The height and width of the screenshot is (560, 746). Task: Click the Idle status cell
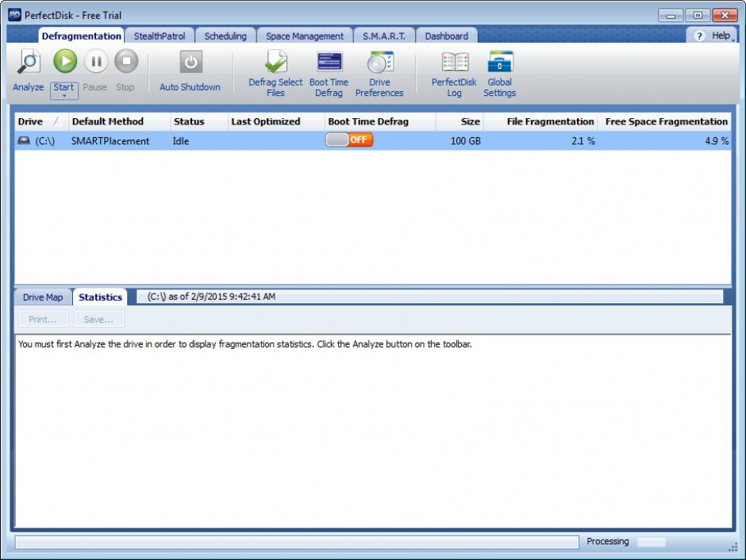click(181, 141)
